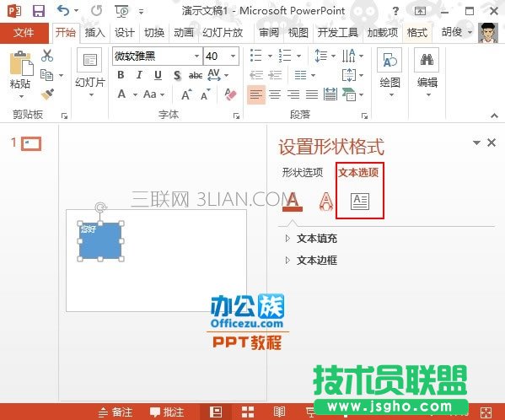
Task: Open text direction options
Action: [x=352, y=56]
